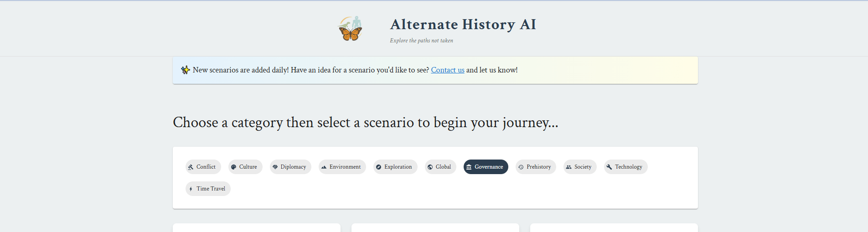Click the palette icon for Culture

pos(234,167)
